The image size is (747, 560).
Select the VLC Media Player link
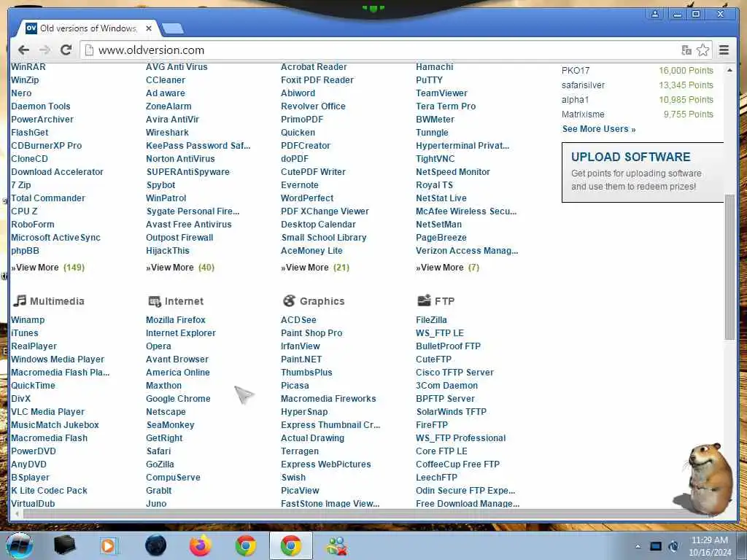pos(47,412)
